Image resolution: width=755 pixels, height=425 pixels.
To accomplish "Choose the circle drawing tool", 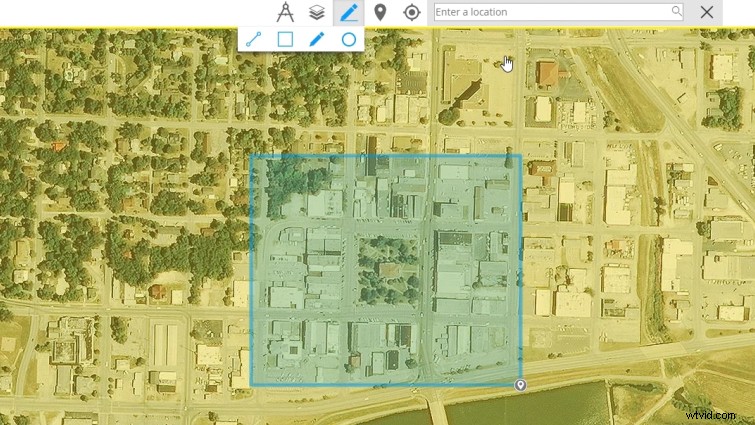I will pos(349,39).
